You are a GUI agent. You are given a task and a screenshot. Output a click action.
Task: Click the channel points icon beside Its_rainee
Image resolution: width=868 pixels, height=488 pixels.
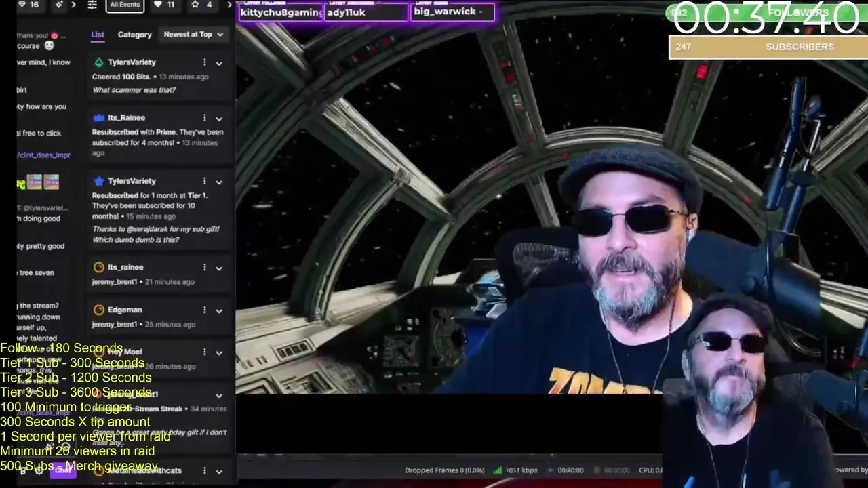pyautogui.click(x=99, y=267)
